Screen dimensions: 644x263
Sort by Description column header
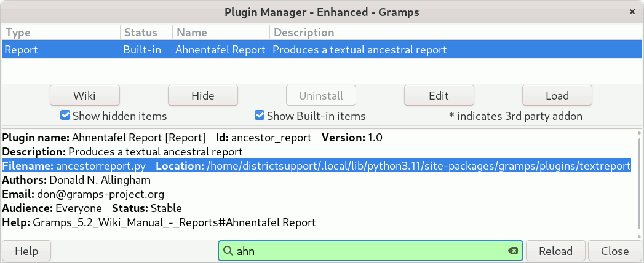(455, 33)
